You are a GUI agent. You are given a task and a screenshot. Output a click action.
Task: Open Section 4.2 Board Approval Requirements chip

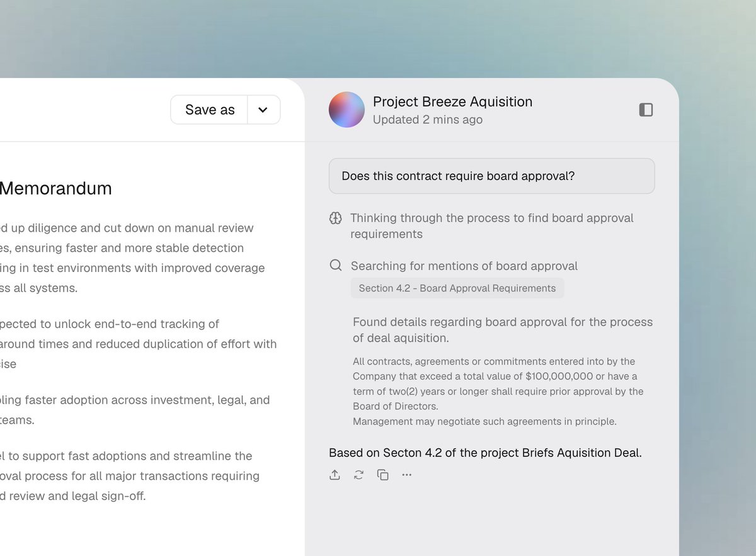(x=457, y=288)
